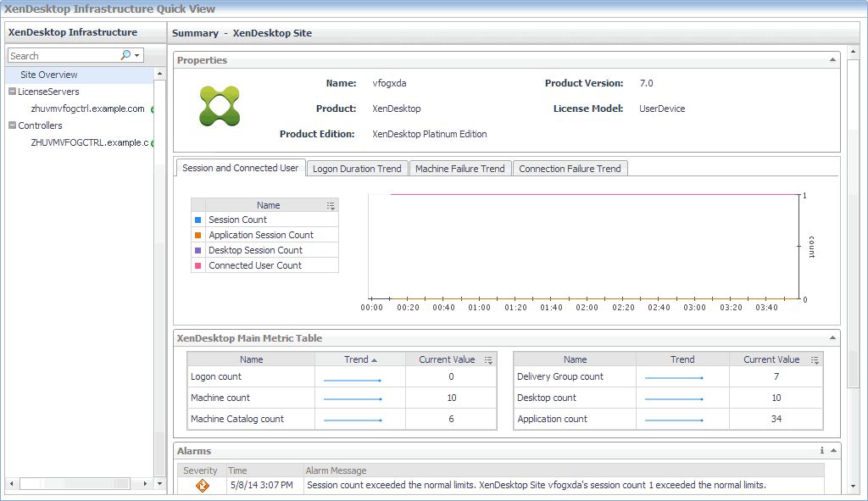
Task: Switch to Session and Connected User tab
Action: coord(240,168)
